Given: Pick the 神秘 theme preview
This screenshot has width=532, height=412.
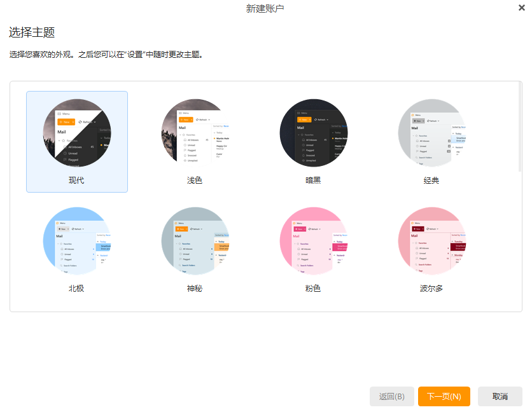Looking at the screenshot, I should click(195, 241).
